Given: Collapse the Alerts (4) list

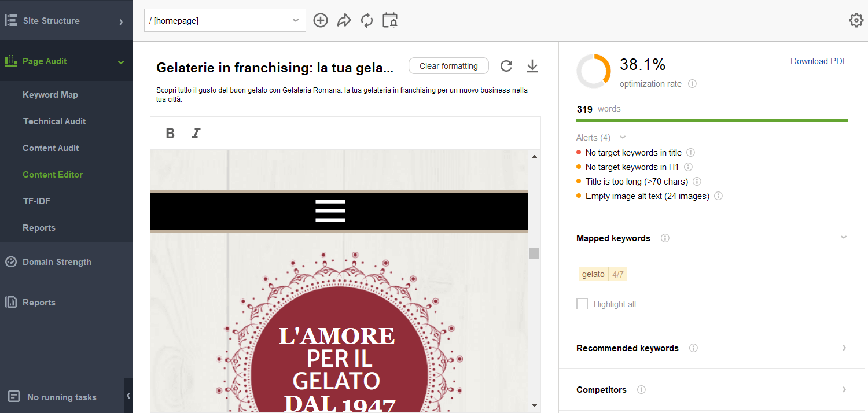Looking at the screenshot, I should tap(623, 137).
